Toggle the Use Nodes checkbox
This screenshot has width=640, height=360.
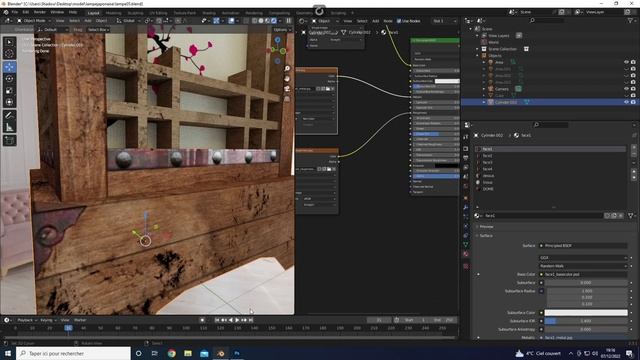click(x=399, y=21)
